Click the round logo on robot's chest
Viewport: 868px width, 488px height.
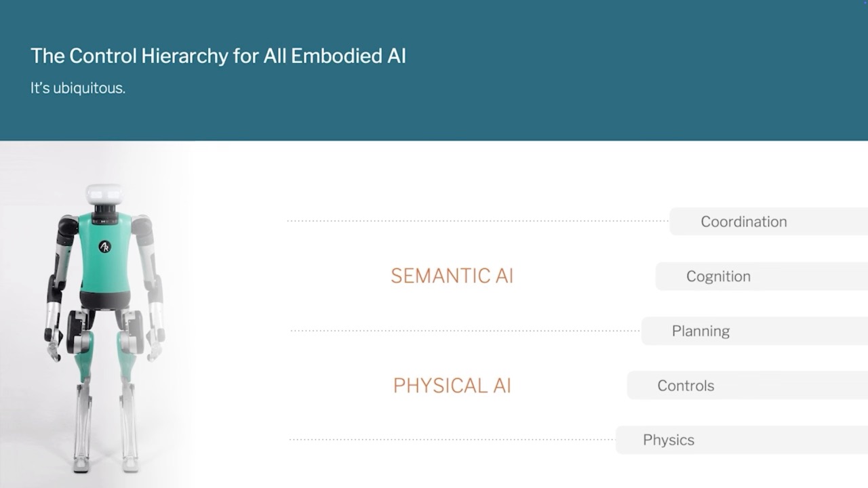105,247
